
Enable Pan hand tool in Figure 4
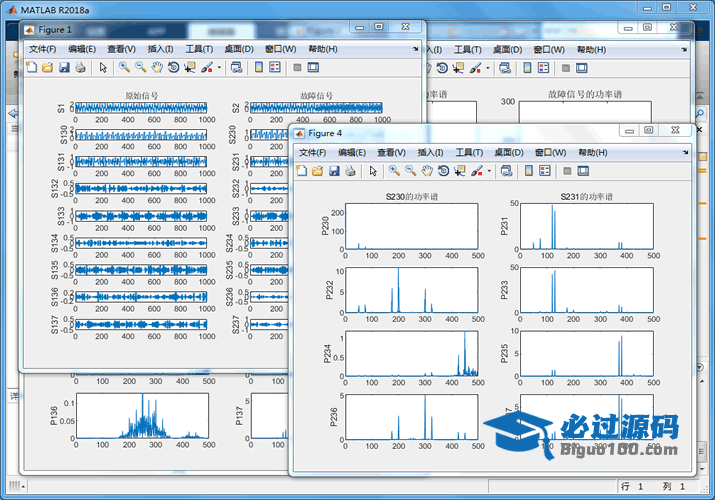(427, 171)
